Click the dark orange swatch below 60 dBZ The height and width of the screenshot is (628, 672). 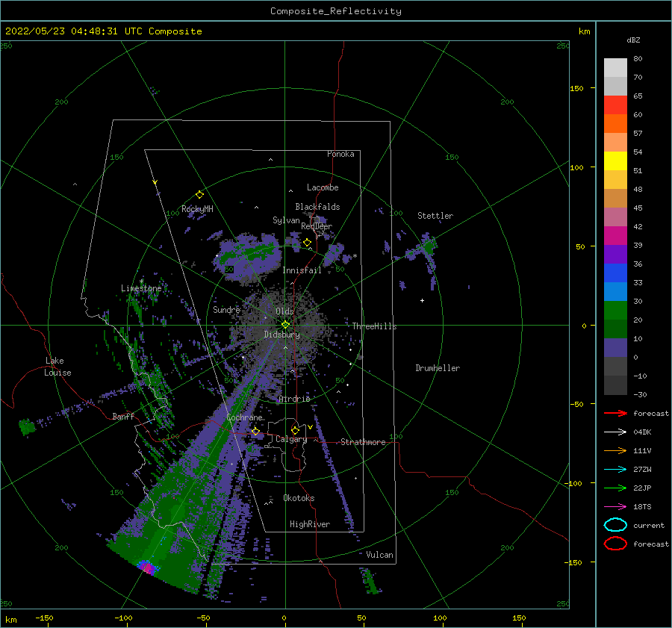615,124
